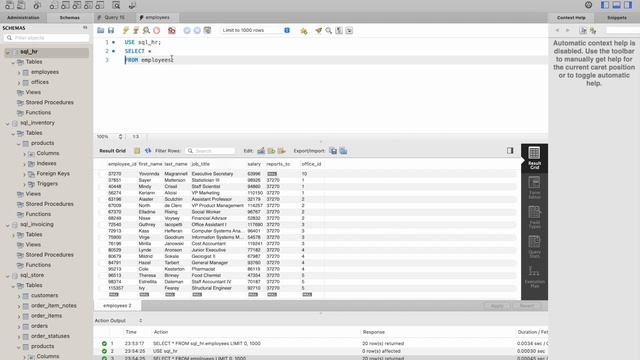Select the employees 2 result tab
Image resolution: width=640 pixels, height=360 pixels.
[118, 305]
